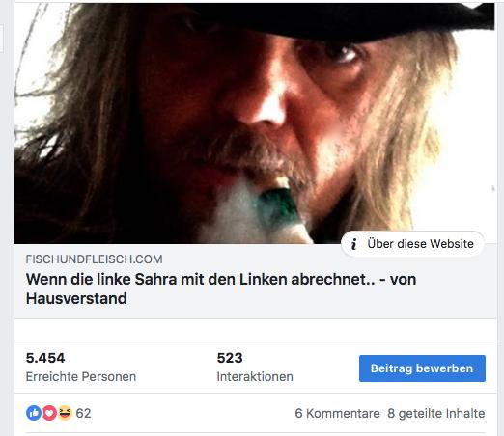The height and width of the screenshot is (436, 504).
Task: Open the article preview image
Action: [x=254, y=123]
